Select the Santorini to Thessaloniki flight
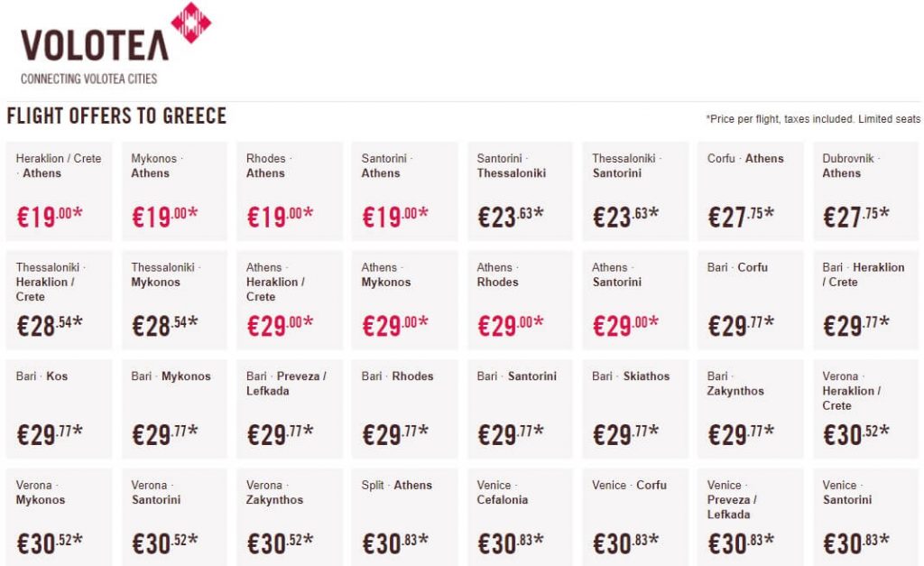Viewport: 924px width, 566px height. pyautogui.click(x=521, y=190)
